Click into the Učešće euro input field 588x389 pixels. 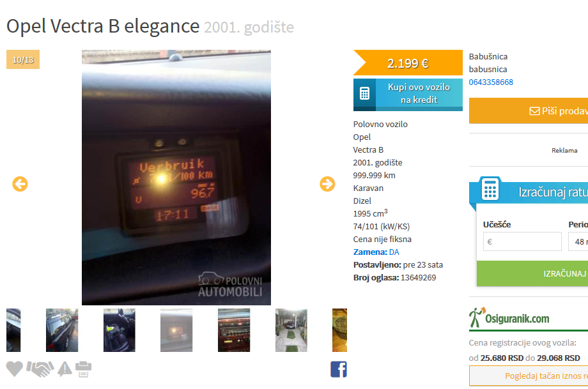click(522, 241)
